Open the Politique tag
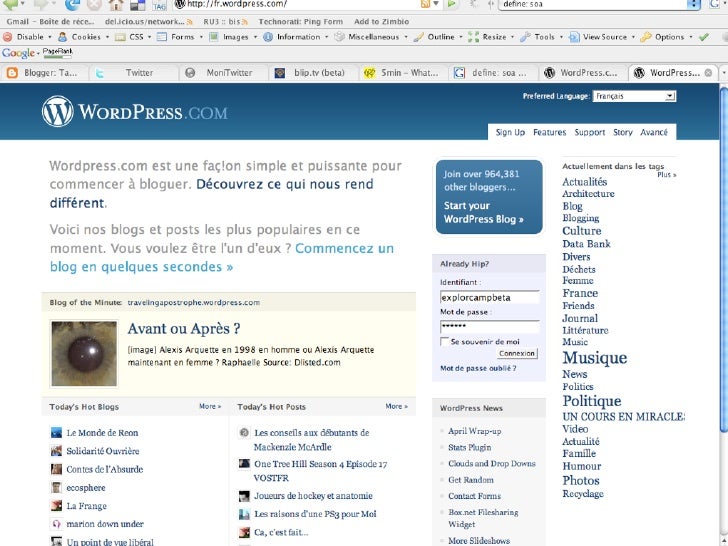728x546 pixels. 592,401
